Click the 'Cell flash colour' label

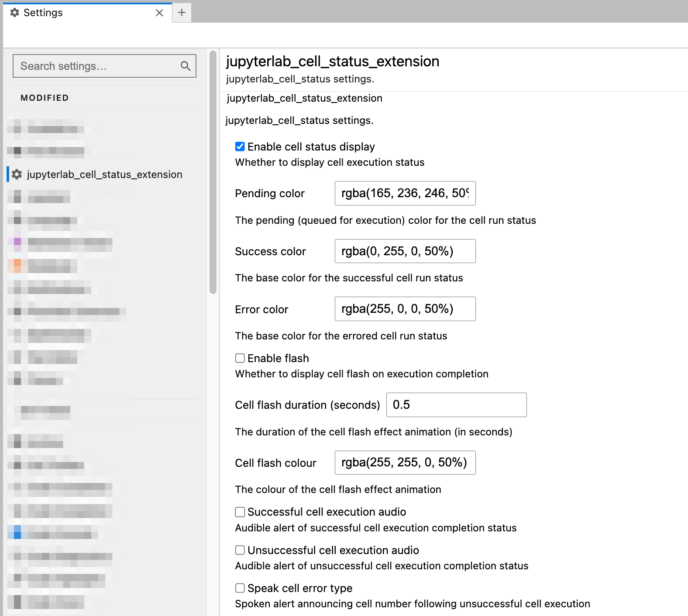(x=275, y=463)
